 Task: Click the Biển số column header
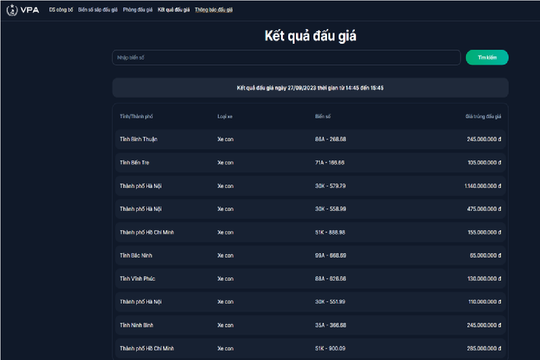tap(323, 116)
